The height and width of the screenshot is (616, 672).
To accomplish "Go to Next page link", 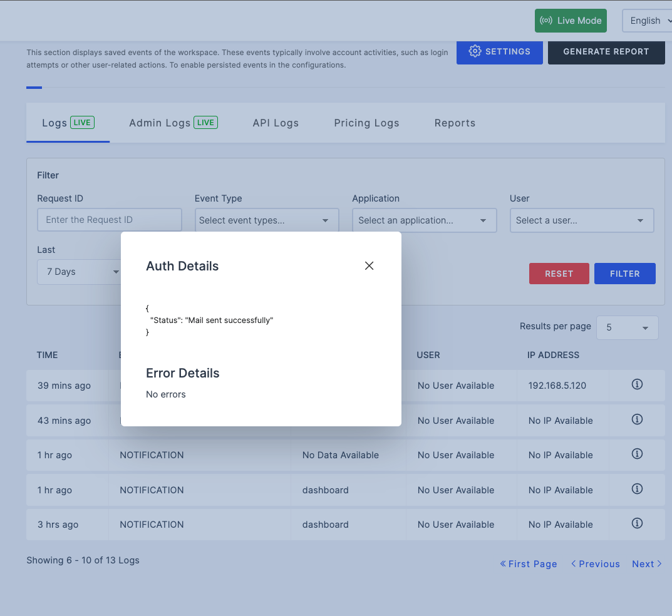I will [x=646, y=564].
